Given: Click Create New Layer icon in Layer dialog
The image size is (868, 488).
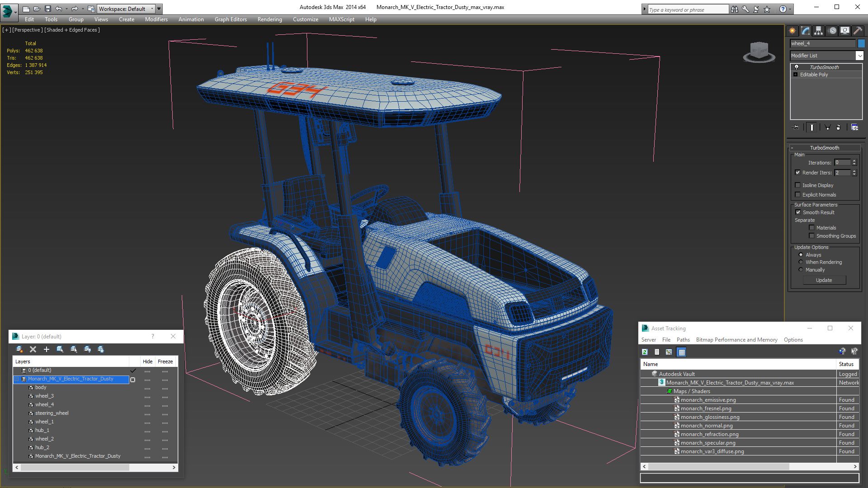Looking at the screenshot, I should pyautogui.click(x=19, y=349).
